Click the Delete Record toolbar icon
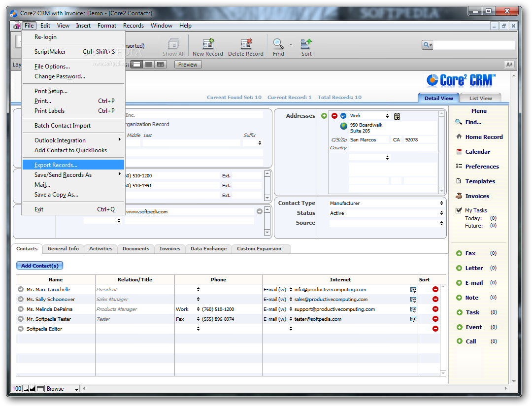Viewport: 532px width, 407px height. [246, 44]
